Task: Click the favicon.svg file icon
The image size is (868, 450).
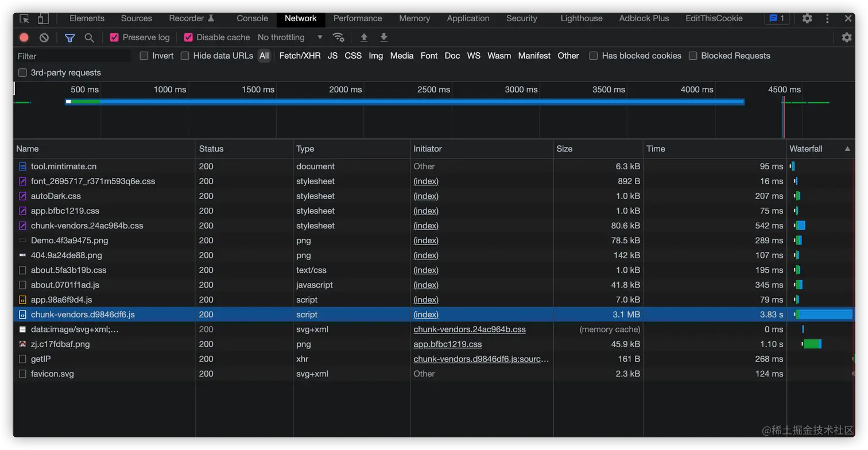Action: [22, 374]
